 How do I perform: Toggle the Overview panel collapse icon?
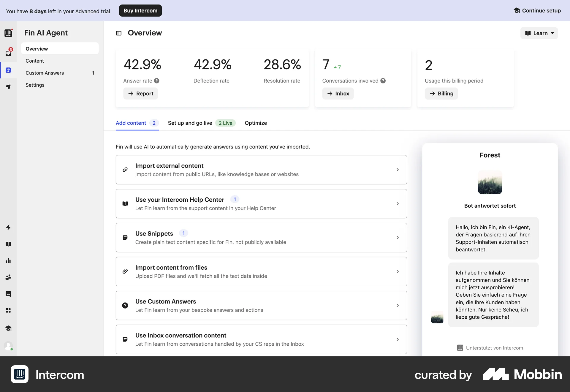point(119,33)
